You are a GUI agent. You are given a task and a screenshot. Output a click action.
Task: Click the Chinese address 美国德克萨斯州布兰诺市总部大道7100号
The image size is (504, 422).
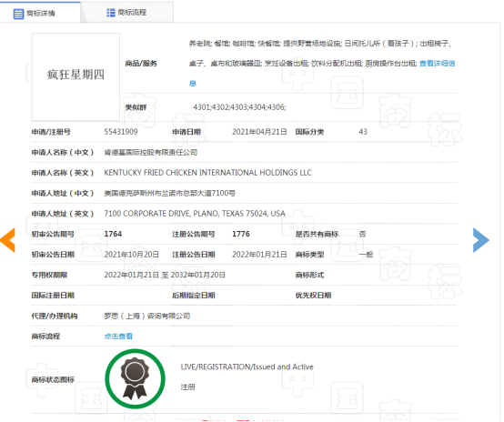click(x=169, y=193)
